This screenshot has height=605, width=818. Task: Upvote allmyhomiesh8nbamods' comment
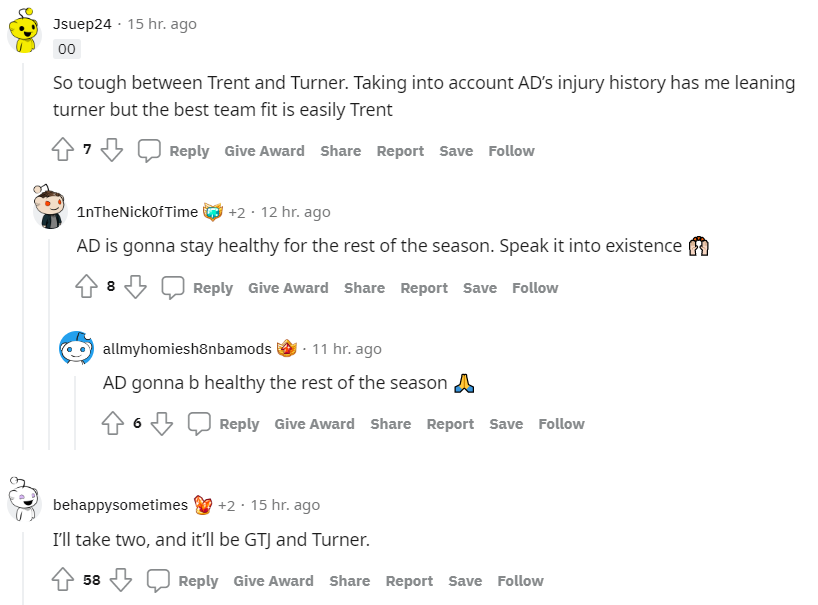(x=113, y=424)
